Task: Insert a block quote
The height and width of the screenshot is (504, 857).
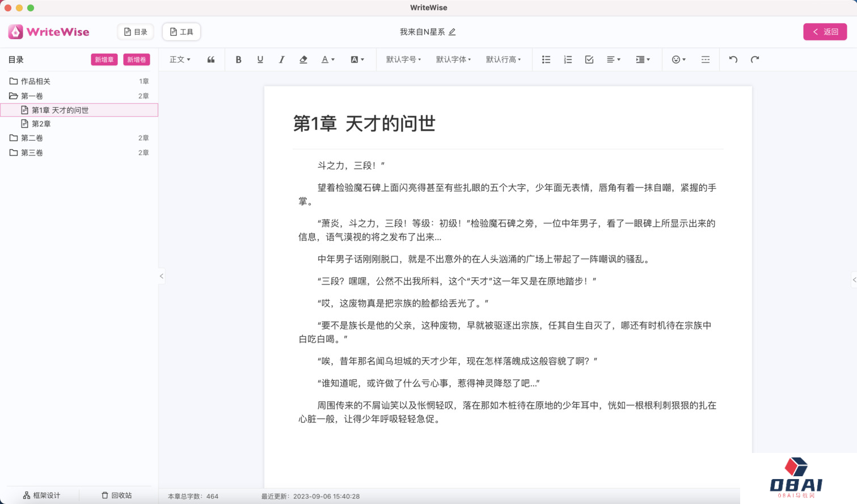Action: click(211, 60)
